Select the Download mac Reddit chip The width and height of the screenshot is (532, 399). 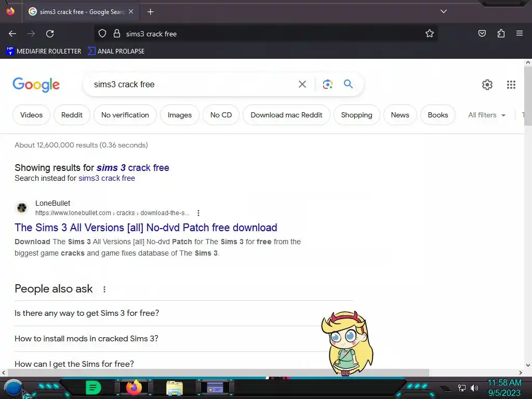click(286, 115)
